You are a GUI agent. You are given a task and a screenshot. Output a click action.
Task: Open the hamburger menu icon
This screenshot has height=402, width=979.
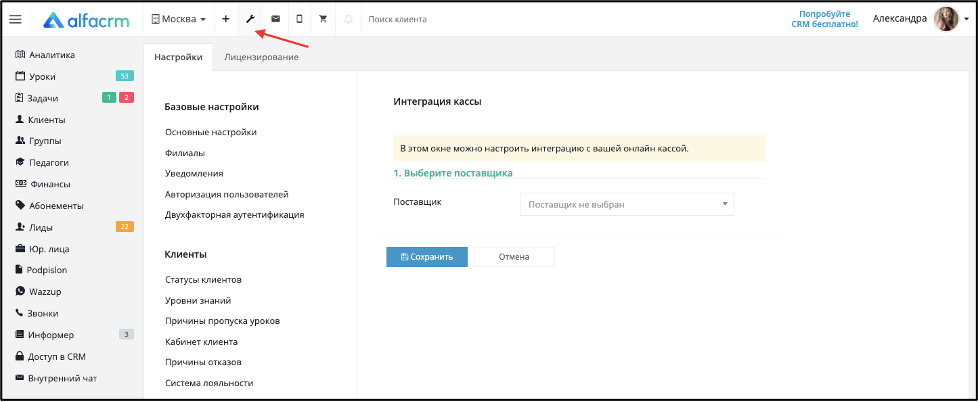pos(16,19)
